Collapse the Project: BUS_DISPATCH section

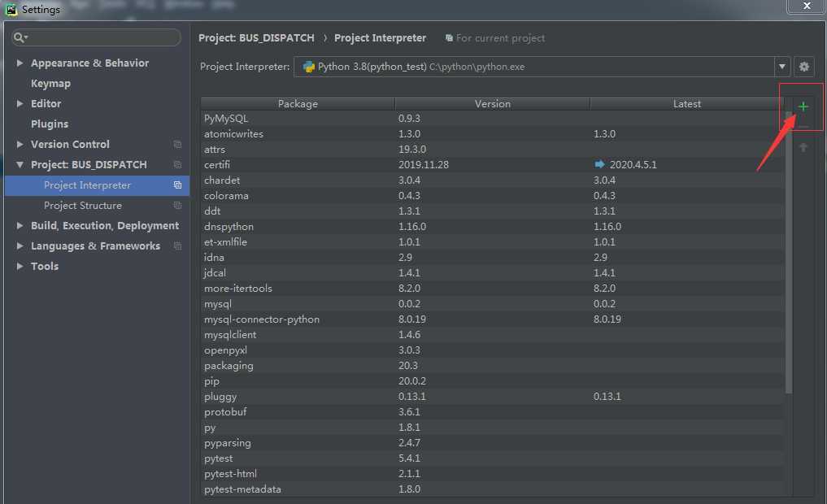click(x=20, y=164)
